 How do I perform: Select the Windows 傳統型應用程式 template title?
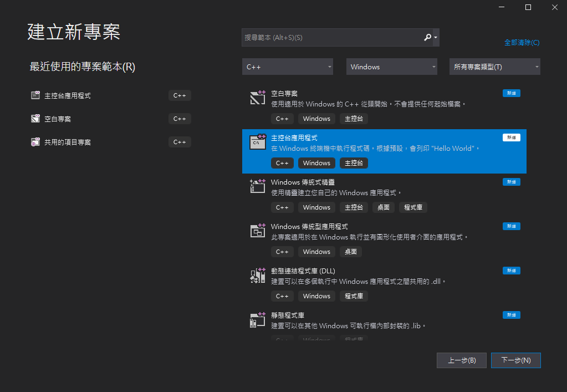(x=309, y=226)
